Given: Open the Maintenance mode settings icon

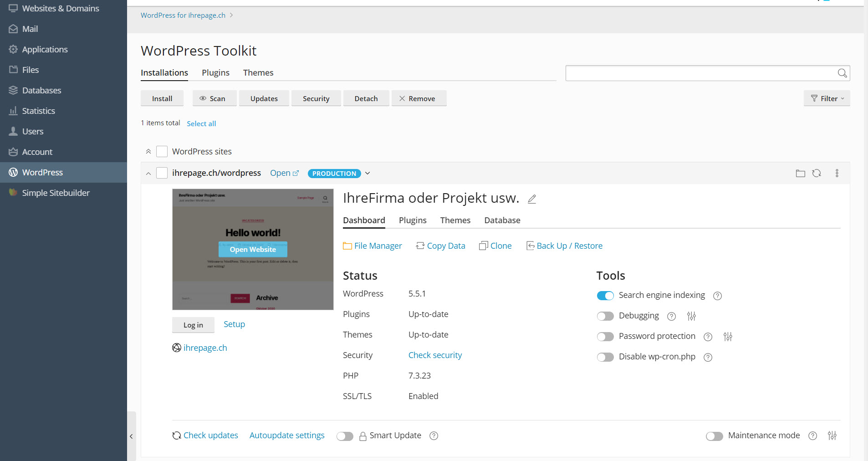Looking at the screenshot, I should 832,435.
